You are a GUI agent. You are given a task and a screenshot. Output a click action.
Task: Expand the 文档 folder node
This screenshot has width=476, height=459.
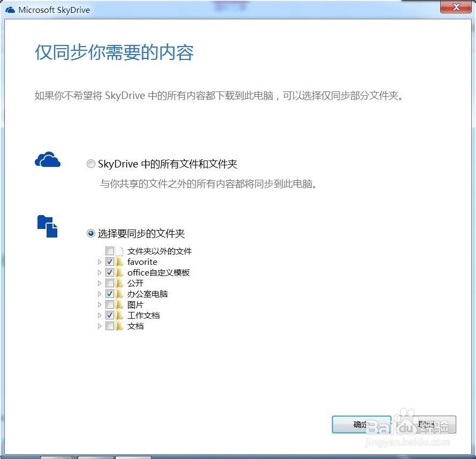(99, 326)
